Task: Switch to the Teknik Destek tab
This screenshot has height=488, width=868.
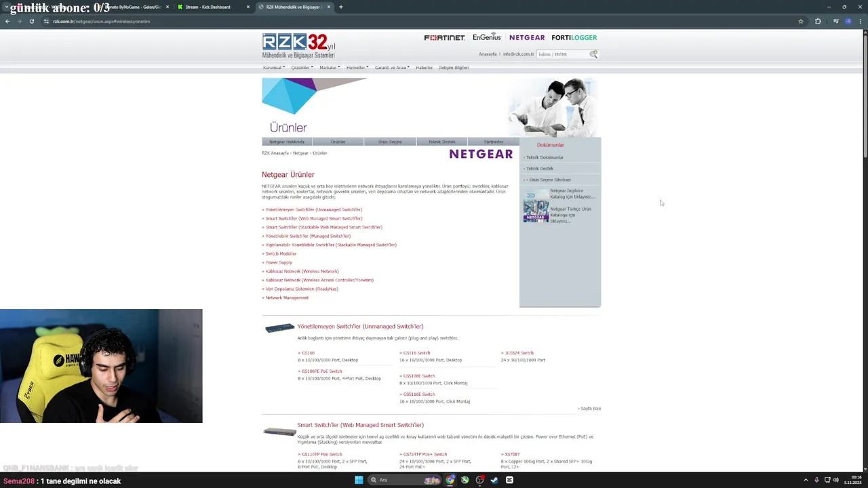Action: click(x=441, y=142)
